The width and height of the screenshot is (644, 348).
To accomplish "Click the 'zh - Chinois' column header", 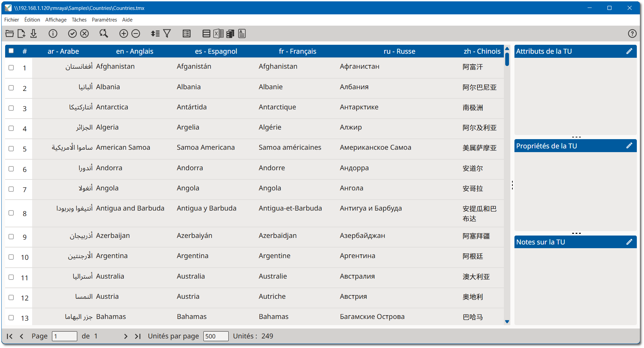I will (482, 51).
